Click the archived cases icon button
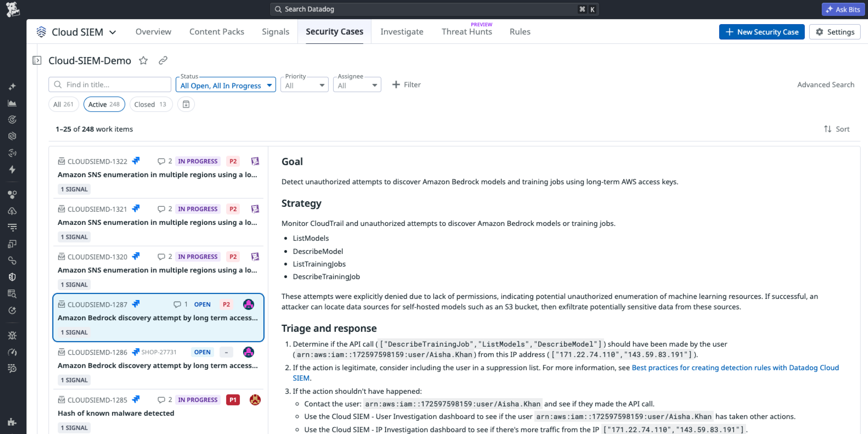 [186, 104]
